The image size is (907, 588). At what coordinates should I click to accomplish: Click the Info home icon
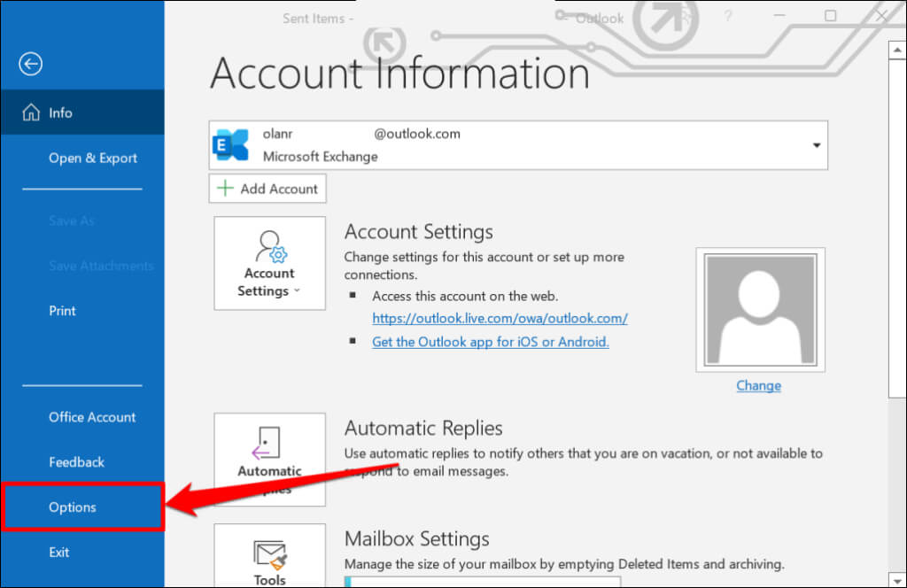(31, 113)
